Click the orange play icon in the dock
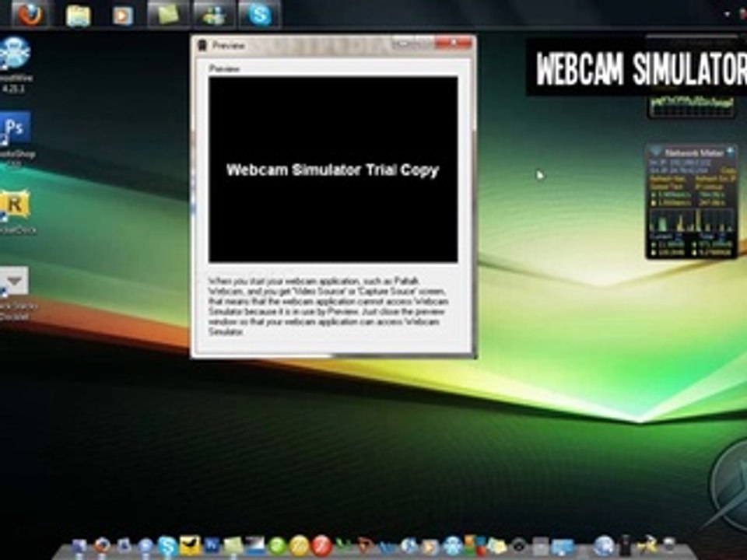The image size is (747, 560). (x=429, y=547)
